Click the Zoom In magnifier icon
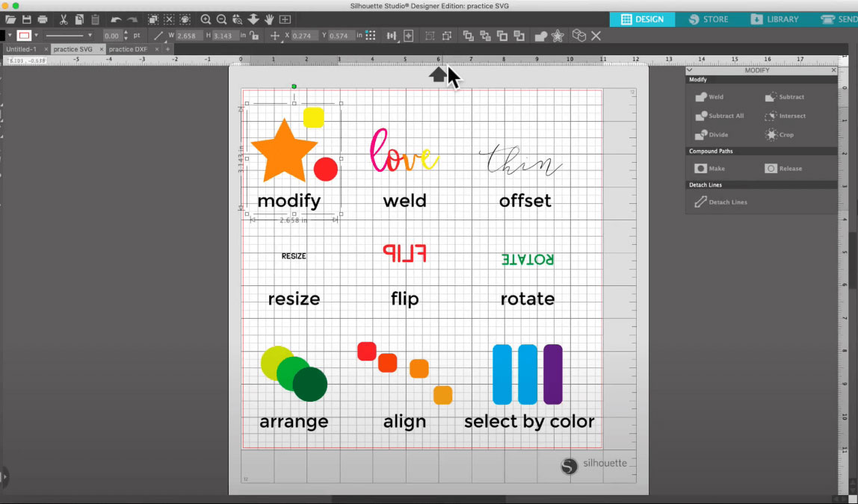This screenshot has height=504, width=858. (x=206, y=19)
